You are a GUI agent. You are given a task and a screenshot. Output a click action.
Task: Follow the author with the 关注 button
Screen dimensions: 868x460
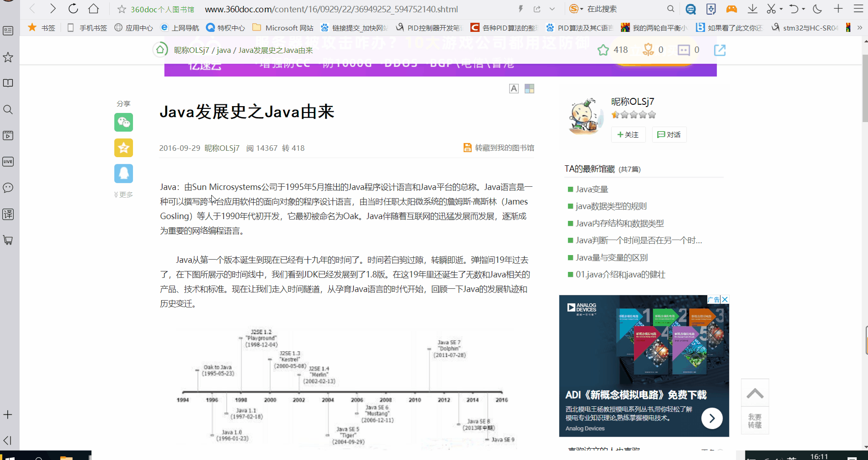coord(628,134)
